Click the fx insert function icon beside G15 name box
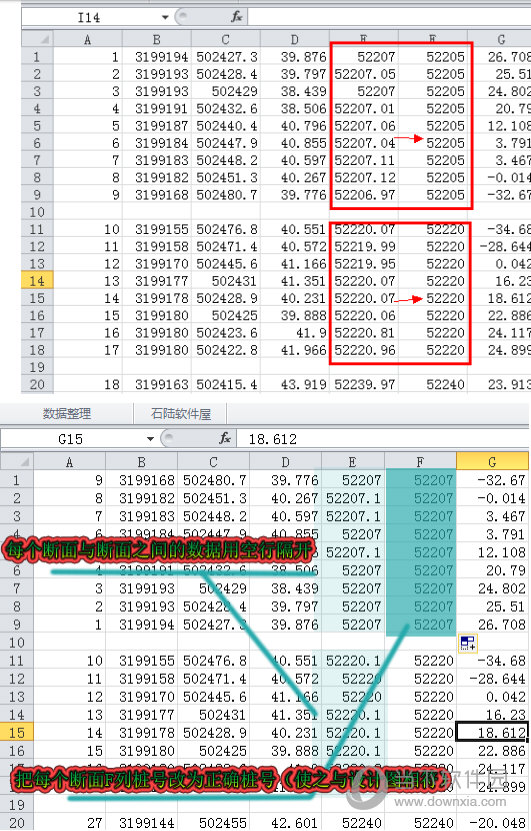The height and width of the screenshot is (831, 531). [x=225, y=438]
